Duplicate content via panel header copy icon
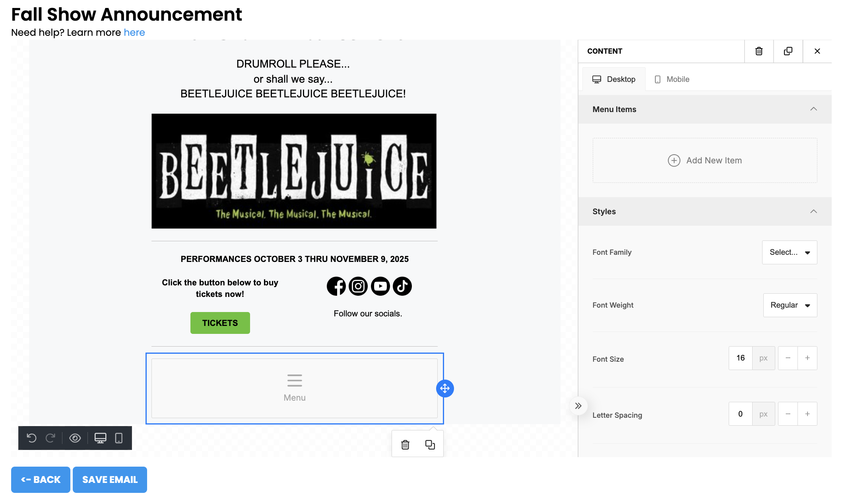Screen dimensions: 846x504 point(788,51)
